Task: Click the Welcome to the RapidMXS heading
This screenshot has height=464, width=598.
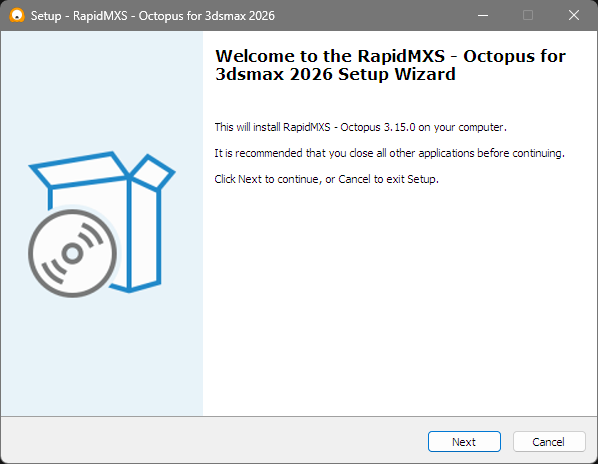Action: pos(390,65)
